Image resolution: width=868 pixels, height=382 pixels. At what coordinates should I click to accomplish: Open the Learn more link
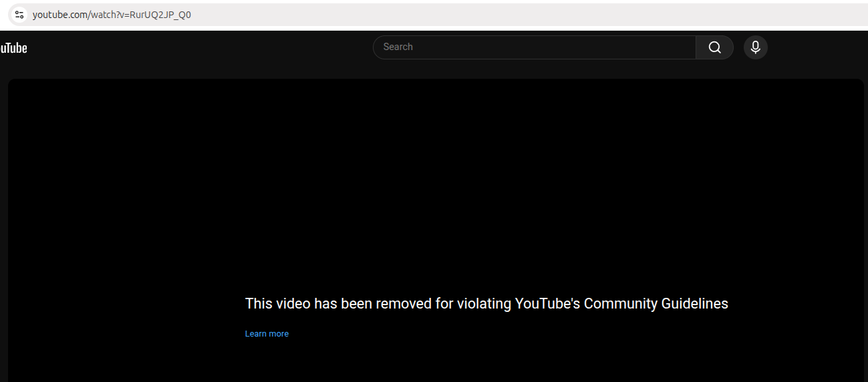(267, 334)
